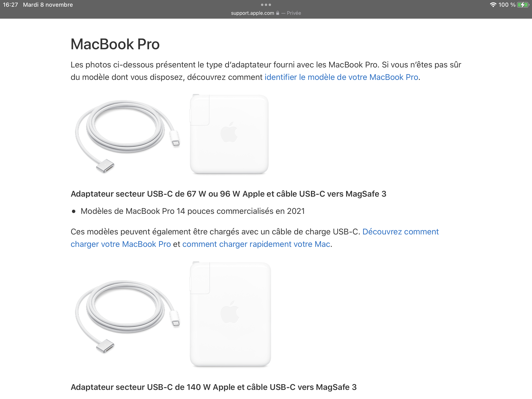
Task: Tap the MagSafe 3 connector in first photo
Action: point(105,166)
